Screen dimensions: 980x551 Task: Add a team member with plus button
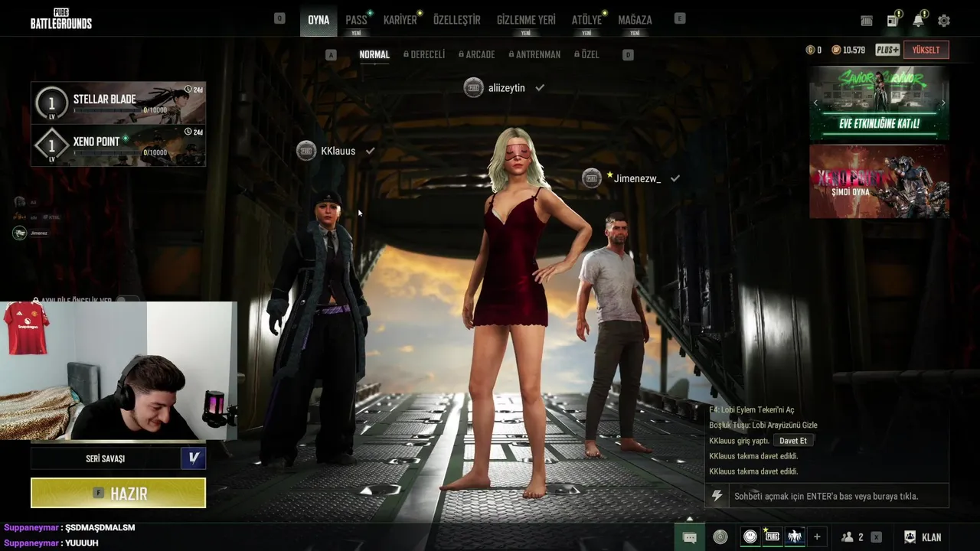[817, 536]
